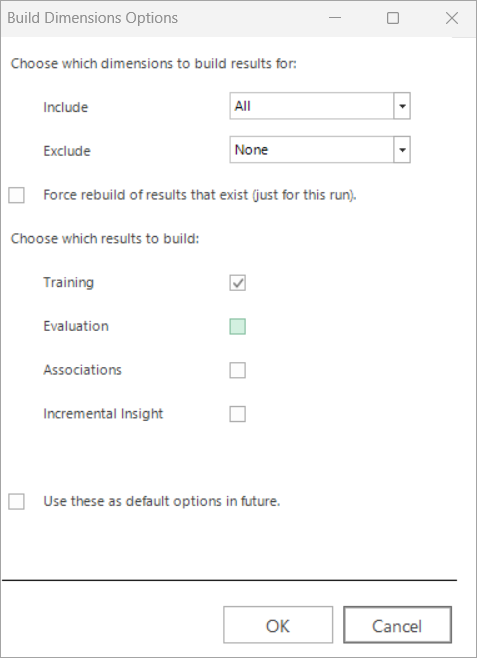Viewport: 477px width, 658px height.
Task: Close the dialog using the X icon
Action: [452, 18]
